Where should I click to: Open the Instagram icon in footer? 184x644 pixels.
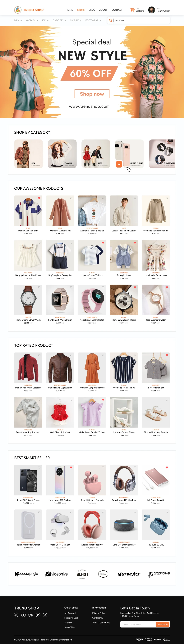coord(30,615)
